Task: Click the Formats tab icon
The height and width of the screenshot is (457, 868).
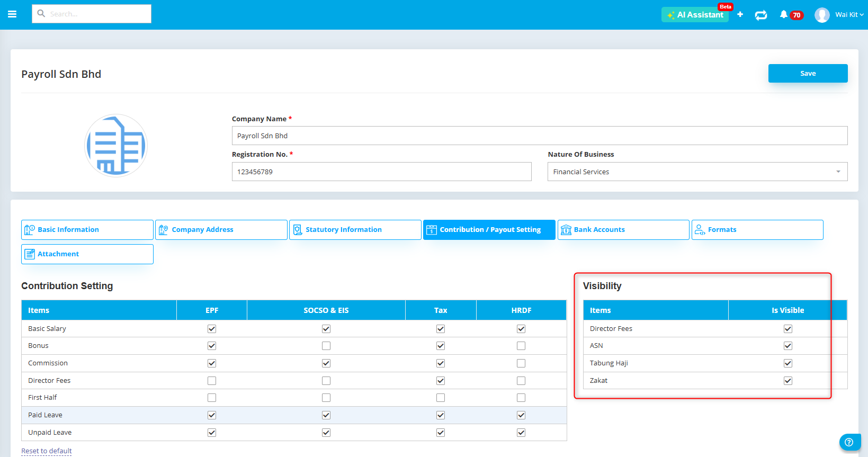Action: click(x=700, y=230)
